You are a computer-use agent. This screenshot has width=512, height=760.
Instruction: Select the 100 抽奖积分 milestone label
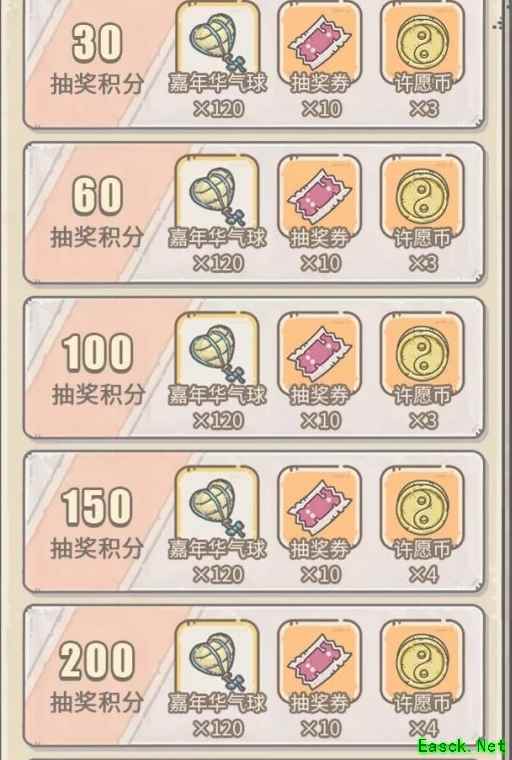point(97,369)
